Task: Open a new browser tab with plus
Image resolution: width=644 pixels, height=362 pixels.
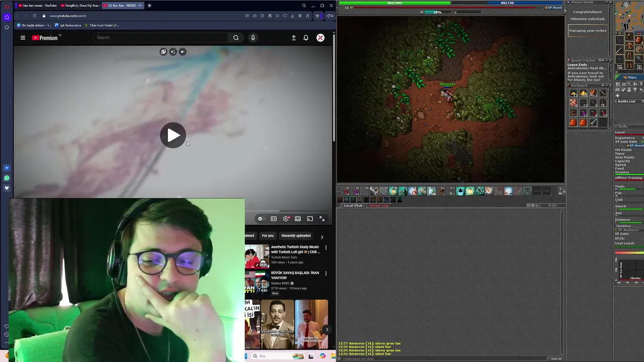Action: (149, 6)
